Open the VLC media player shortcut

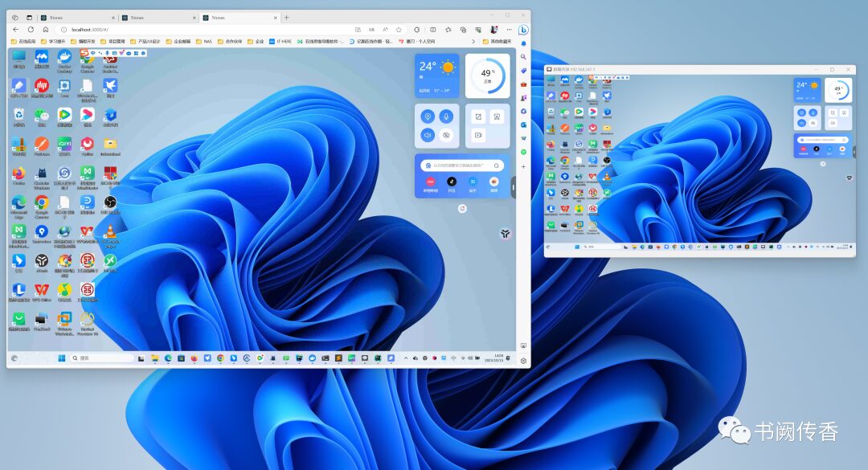click(x=110, y=236)
